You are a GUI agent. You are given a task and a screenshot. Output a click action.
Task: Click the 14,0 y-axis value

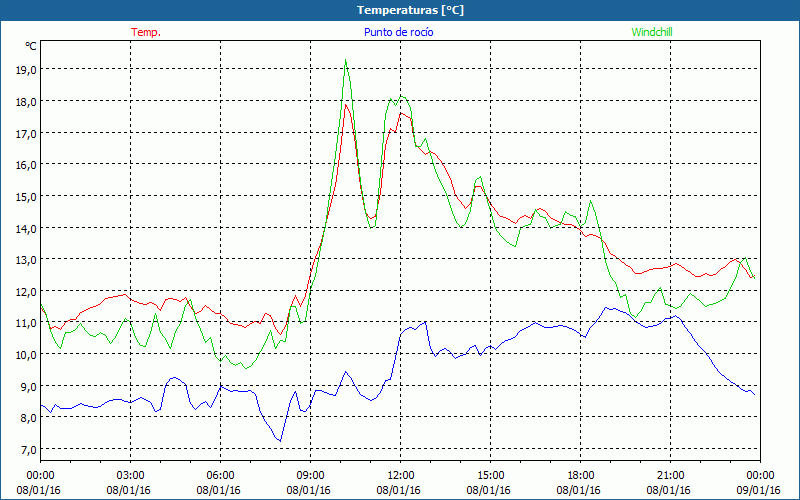coord(26,228)
